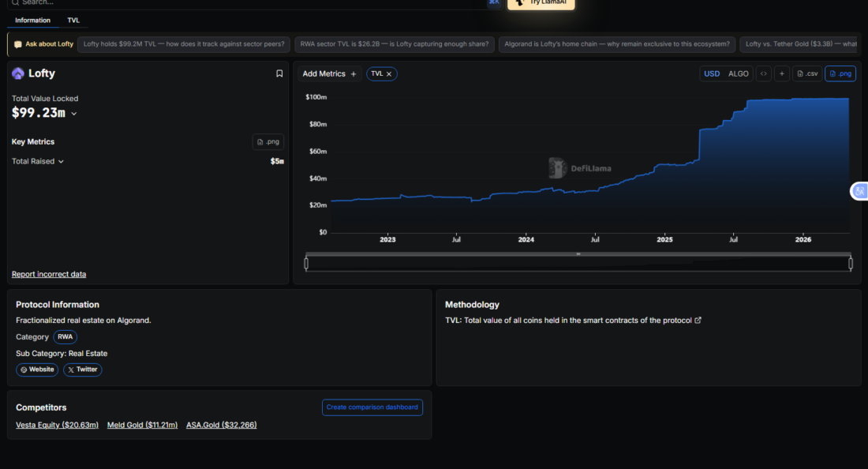This screenshot has height=469, width=868.
Task: Select the Algorand home chain question suggestion
Action: point(617,44)
